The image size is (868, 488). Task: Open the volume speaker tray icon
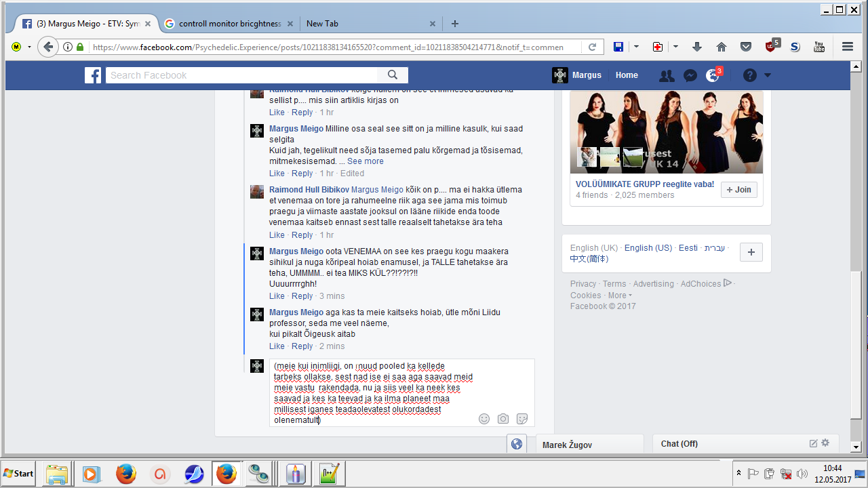[x=802, y=473]
